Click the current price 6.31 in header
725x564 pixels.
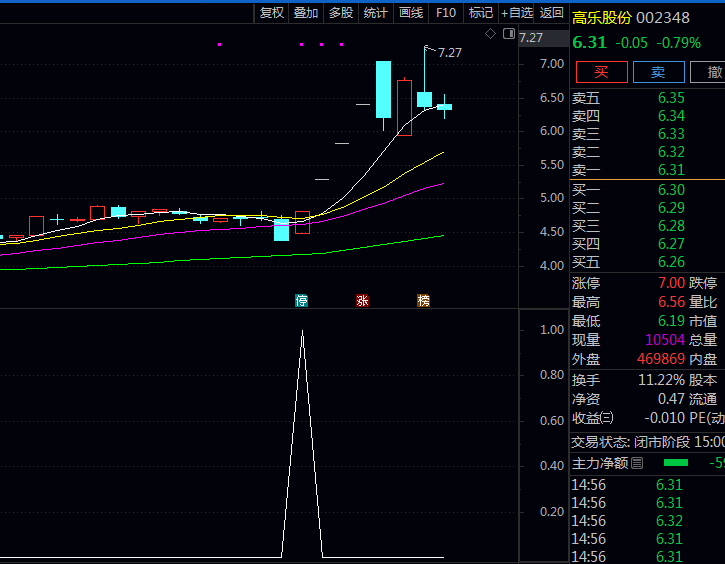[589, 43]
